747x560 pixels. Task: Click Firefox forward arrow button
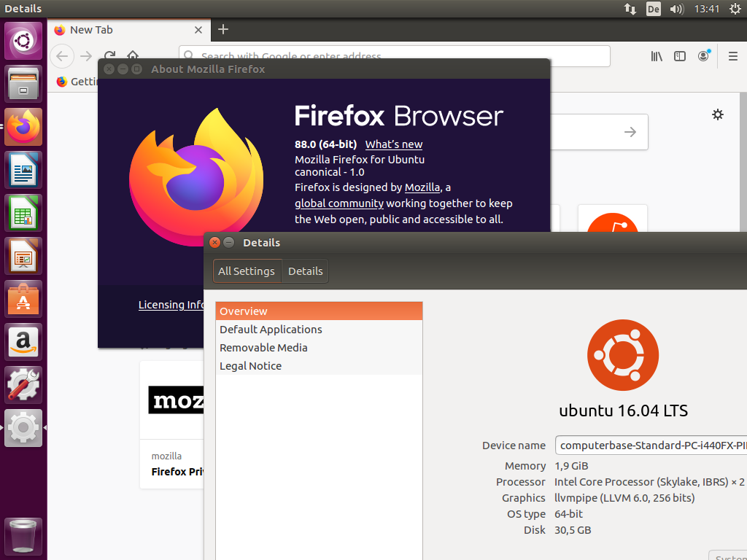(x=86, y=56)
